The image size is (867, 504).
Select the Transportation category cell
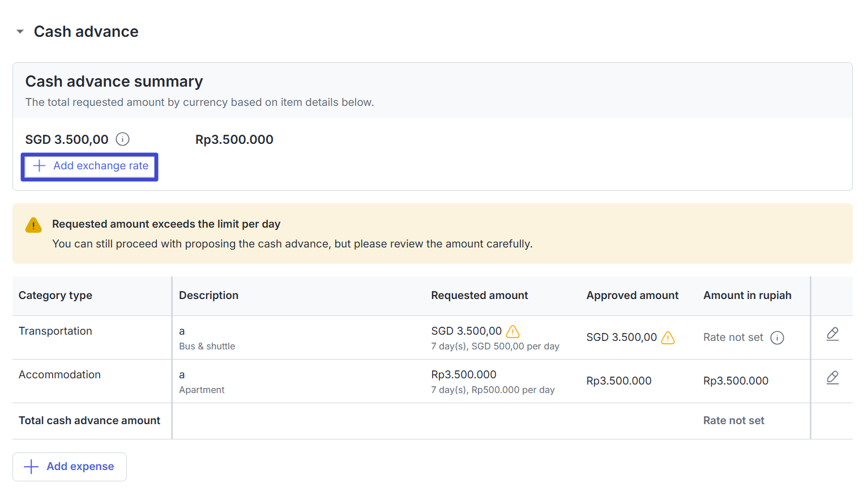click(55, 331)
